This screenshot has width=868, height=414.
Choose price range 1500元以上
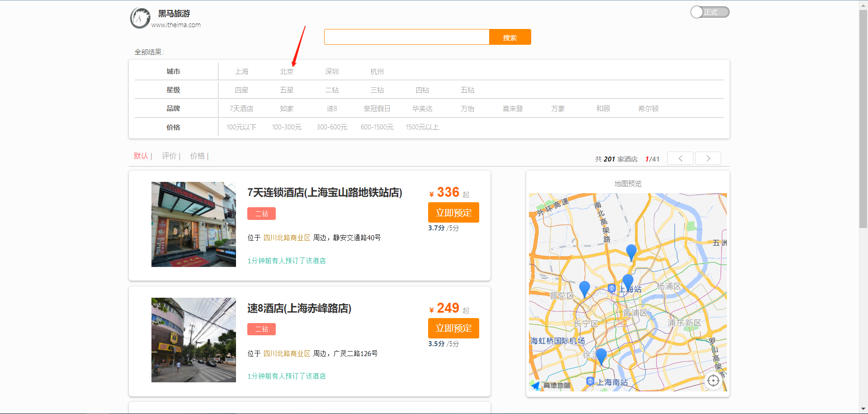[x=422, y=127]
